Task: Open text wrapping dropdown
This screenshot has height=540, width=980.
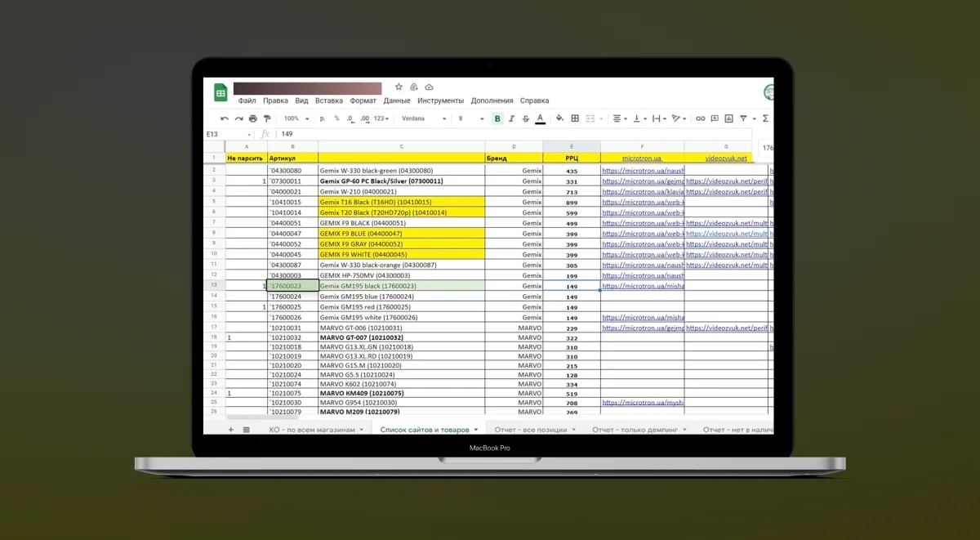Action: (x=657, y=118)
